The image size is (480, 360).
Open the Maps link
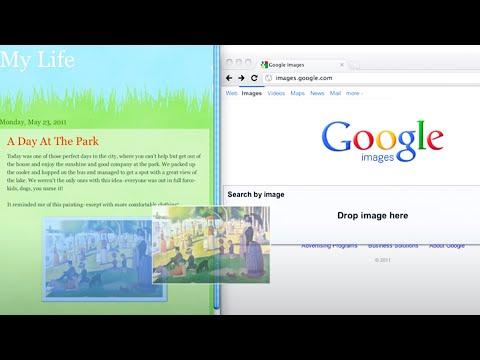point(297,93)
